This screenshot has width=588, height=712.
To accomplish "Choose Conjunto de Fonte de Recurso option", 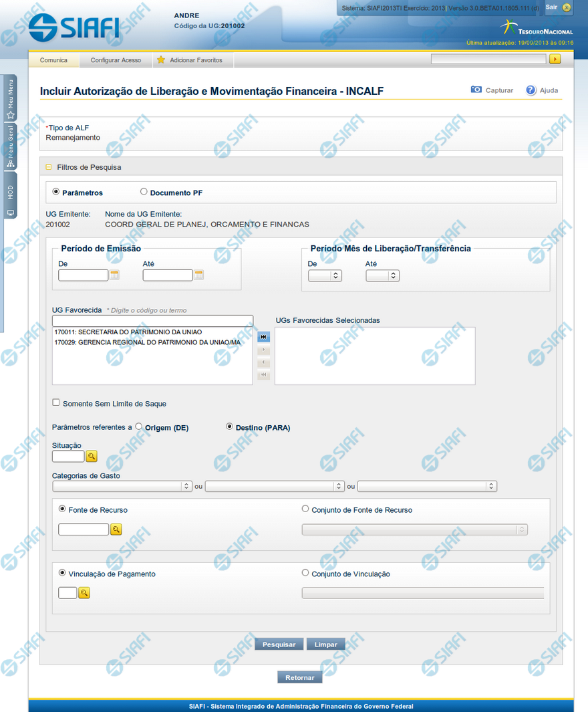I will (306, 509).
